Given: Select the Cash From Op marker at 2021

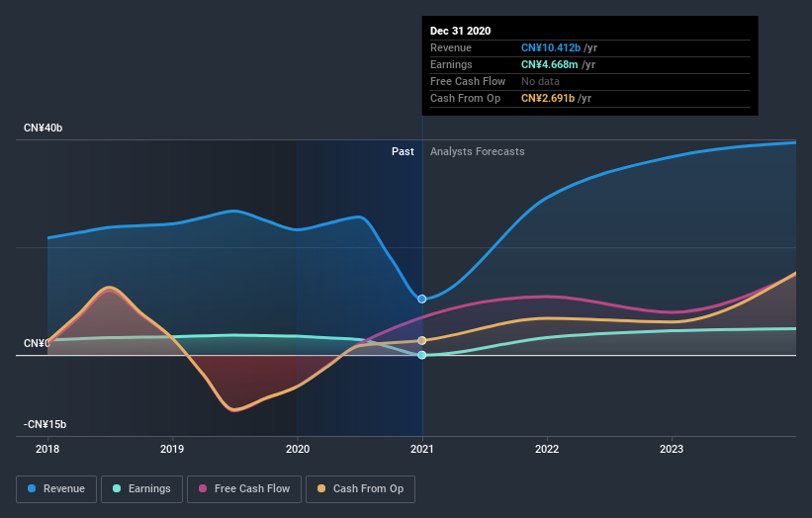Looking at the screenshot, I should 422,340.
